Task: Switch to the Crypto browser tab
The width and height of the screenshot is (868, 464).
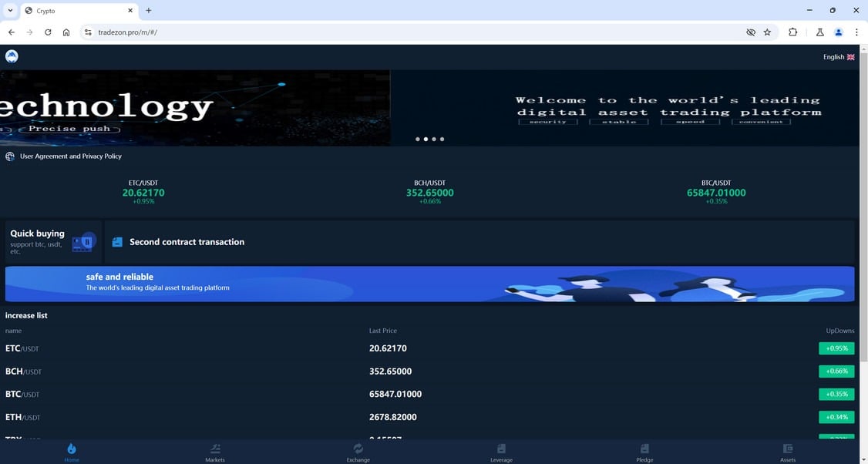Action: pos(75,10)
